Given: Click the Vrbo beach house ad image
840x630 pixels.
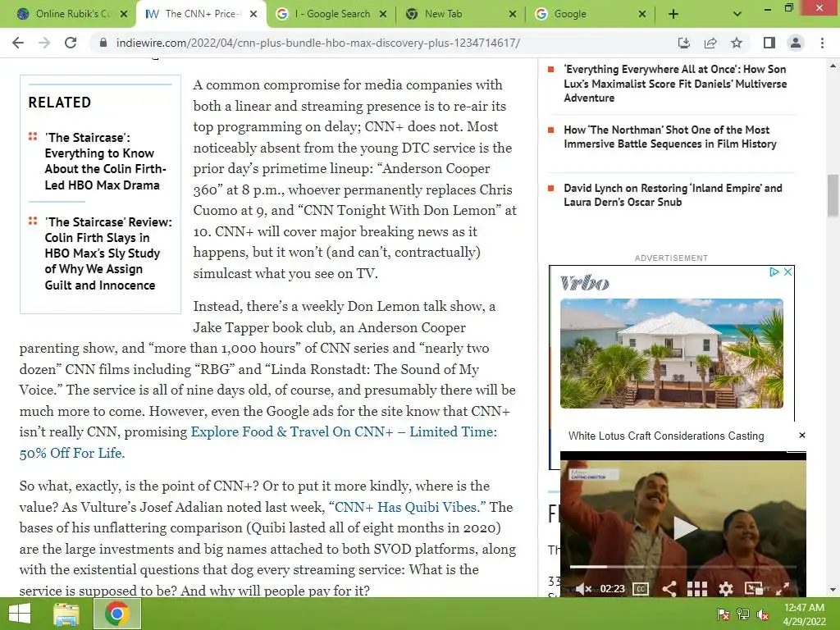Looking at the screenshot, I should click(x=671, y=354).
